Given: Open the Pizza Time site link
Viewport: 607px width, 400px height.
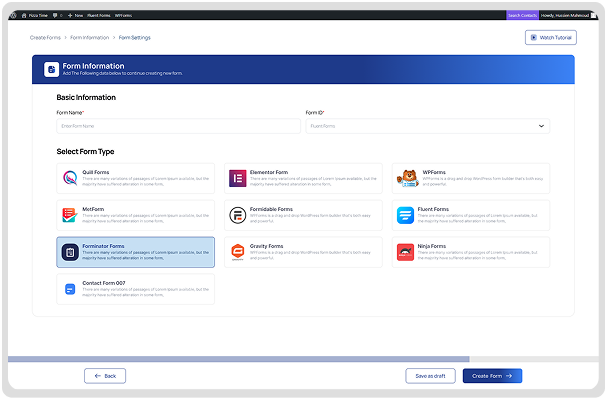Looking at the screenshot, I should pyautogui.click(x=35, y=15).
